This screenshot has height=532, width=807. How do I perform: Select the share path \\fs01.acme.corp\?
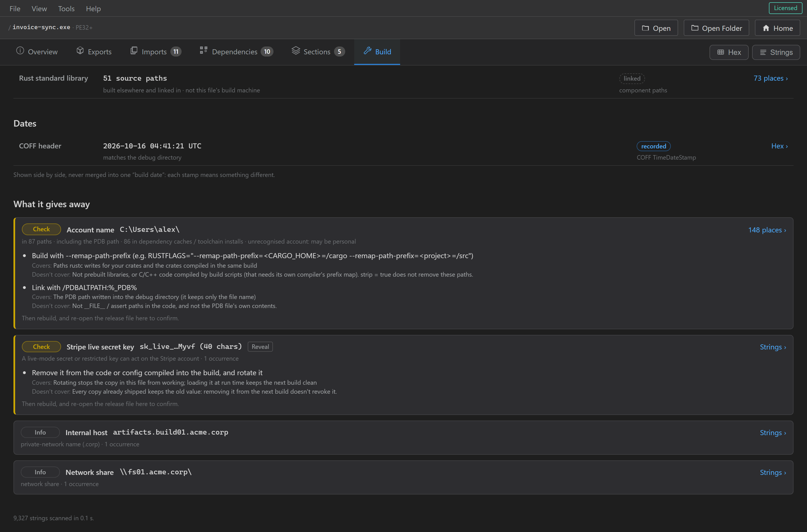coord(156,472)
